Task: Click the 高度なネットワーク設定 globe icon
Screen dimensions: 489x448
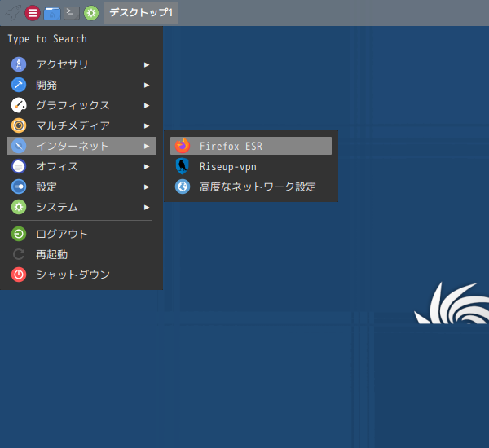Action: tap(183, 187)
